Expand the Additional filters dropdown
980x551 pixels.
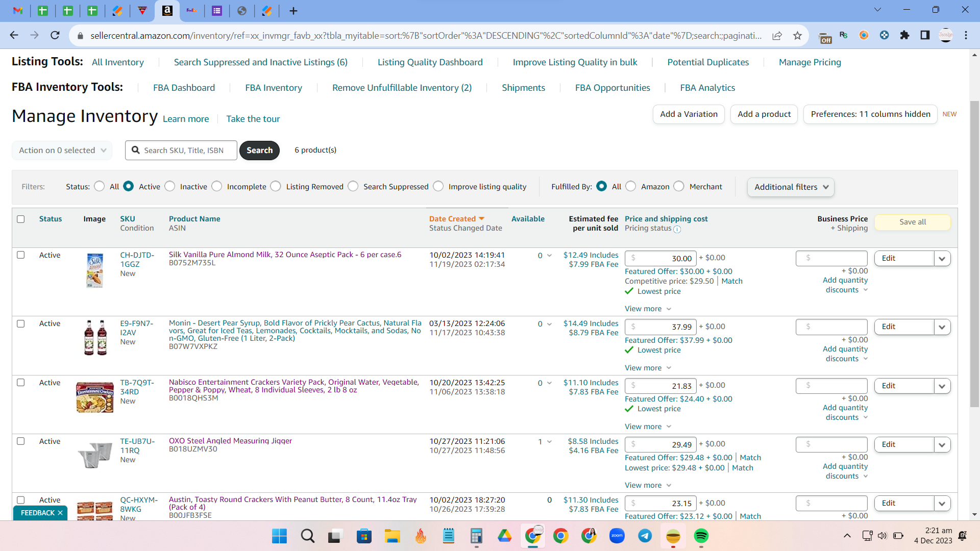click(x=791, y=187)
